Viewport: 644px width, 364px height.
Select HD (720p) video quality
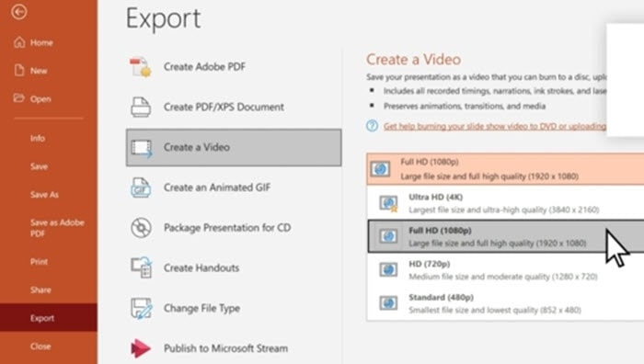point(506,269)
